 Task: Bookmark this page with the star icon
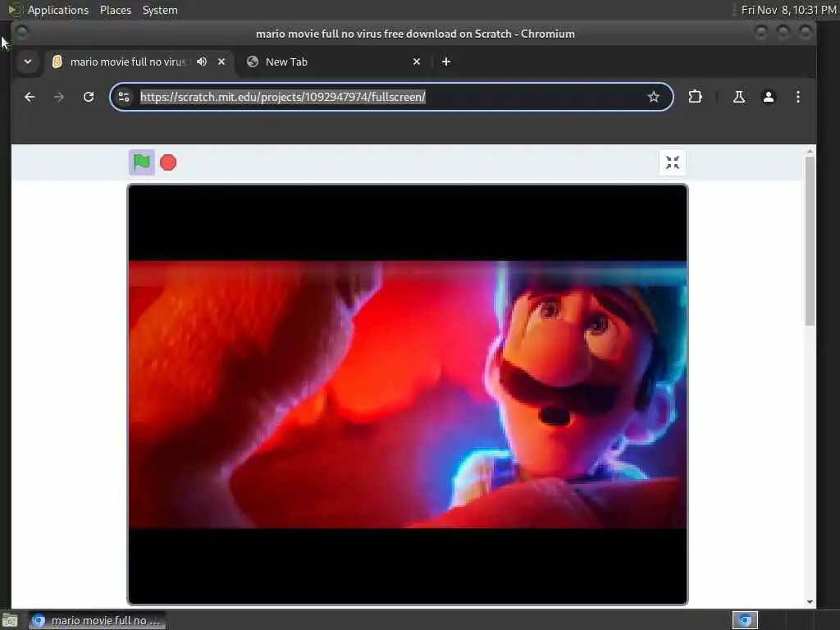[x=653, y=97]
